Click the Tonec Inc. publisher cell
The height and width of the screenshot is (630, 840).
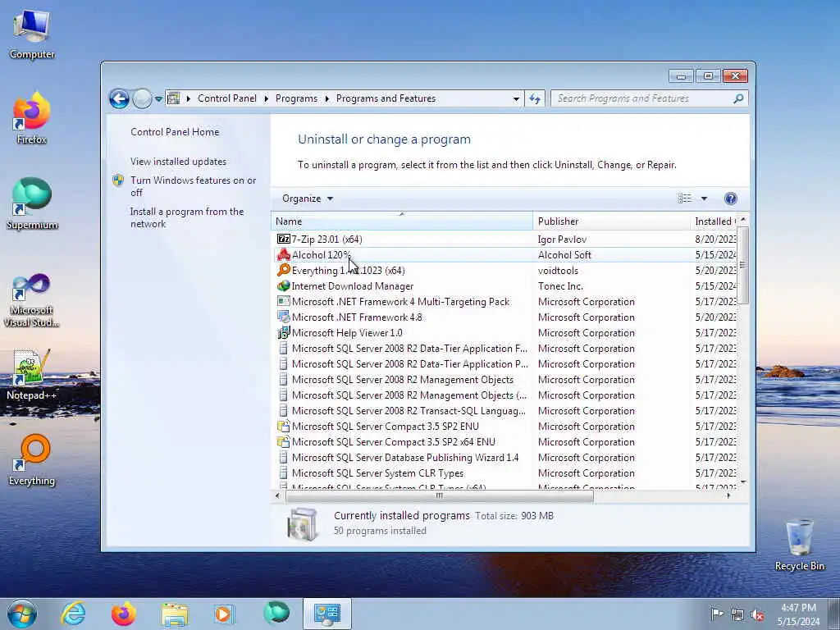[x=560, y=286]
